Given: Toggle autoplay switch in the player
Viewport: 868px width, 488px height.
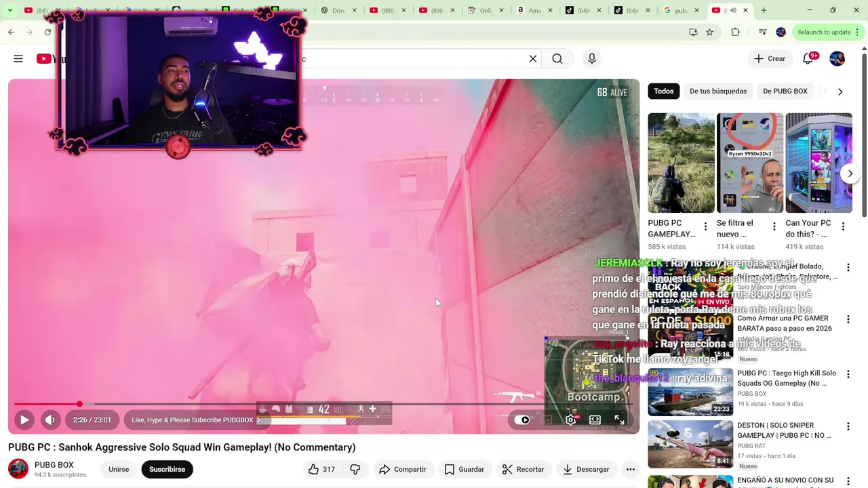Looking at the screenshot, I should pyautogui.click(x=521, y=420).
